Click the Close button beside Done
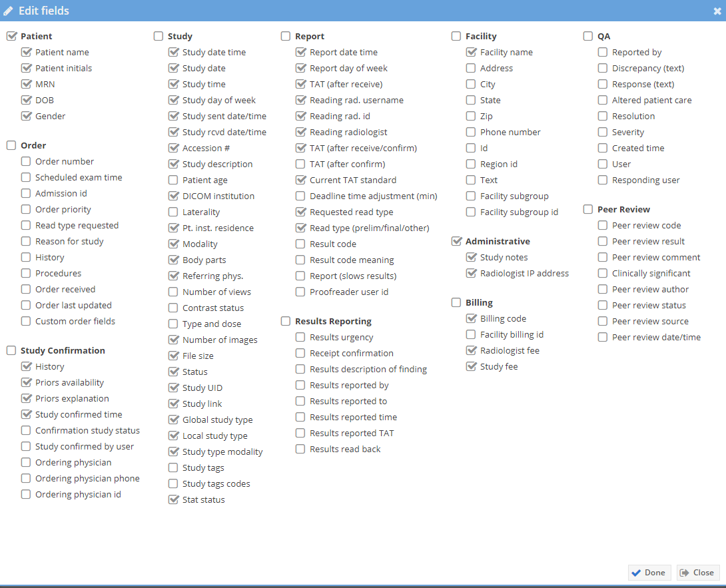The width and height of the screenshot is (726, 588). pos(698,573)
